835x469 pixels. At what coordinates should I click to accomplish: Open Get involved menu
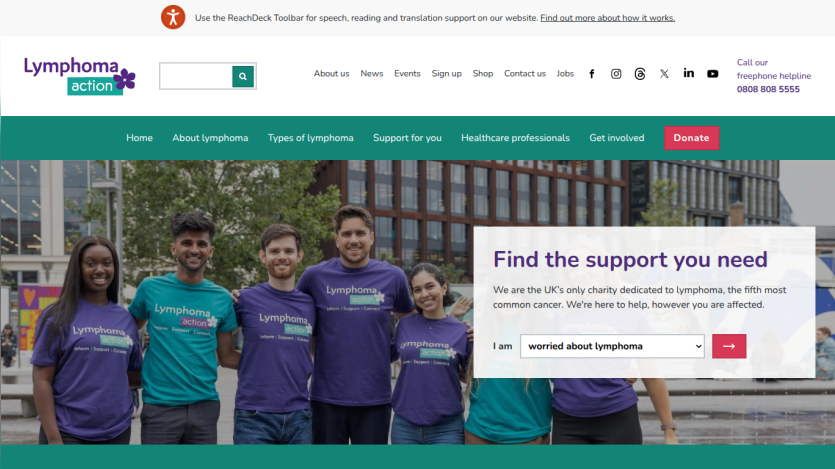[x=617, y=138]
